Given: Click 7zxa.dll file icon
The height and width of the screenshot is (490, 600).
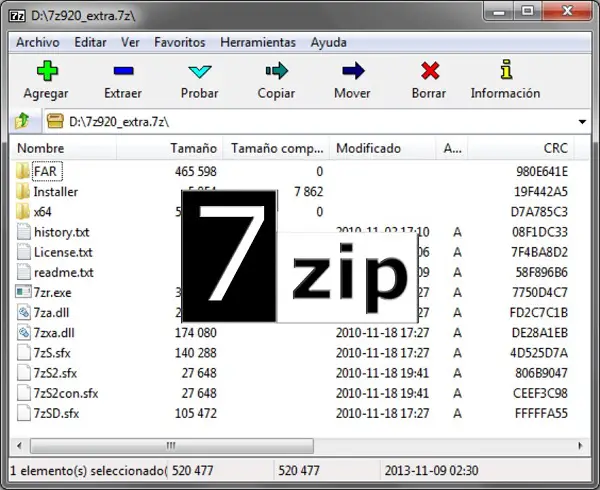Looking at the screenshot, I should pos(24,332).
